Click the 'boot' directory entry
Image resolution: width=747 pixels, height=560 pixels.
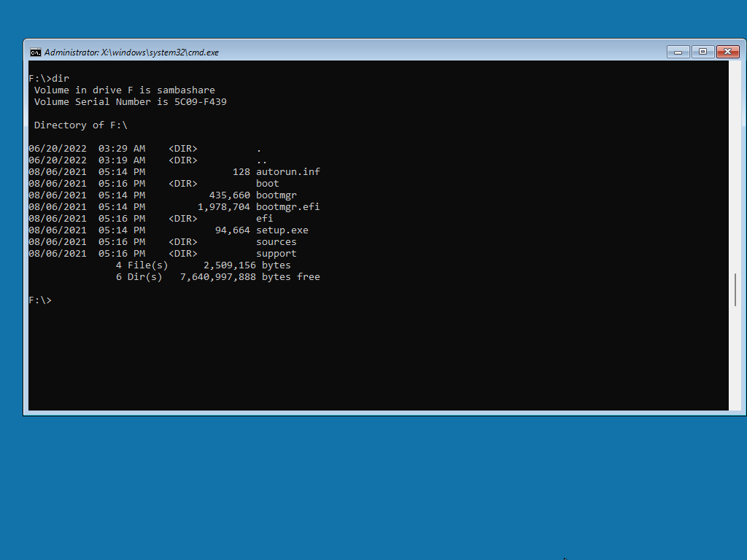268,183
